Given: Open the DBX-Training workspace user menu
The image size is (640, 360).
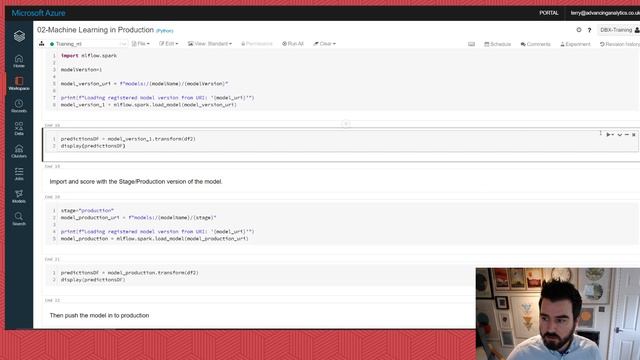Looking at the screenshot, I should [x=619, y=30].
